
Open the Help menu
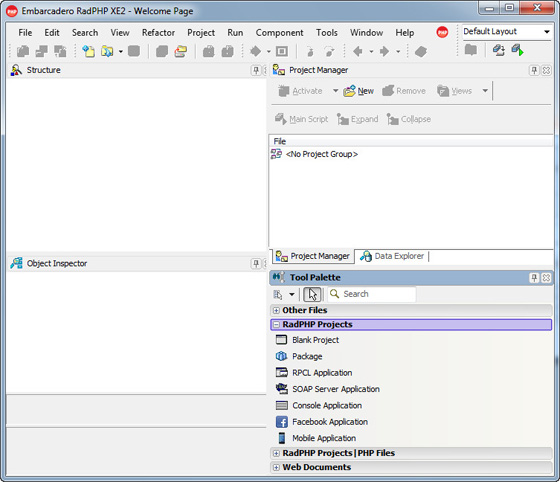coord(405,33)
